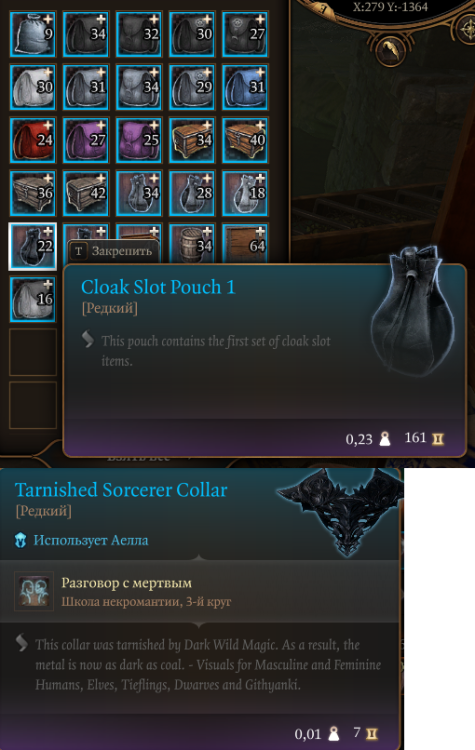Click the first empty inventory slot
This screenshot has height=750, width=475.
pos(33,352)
